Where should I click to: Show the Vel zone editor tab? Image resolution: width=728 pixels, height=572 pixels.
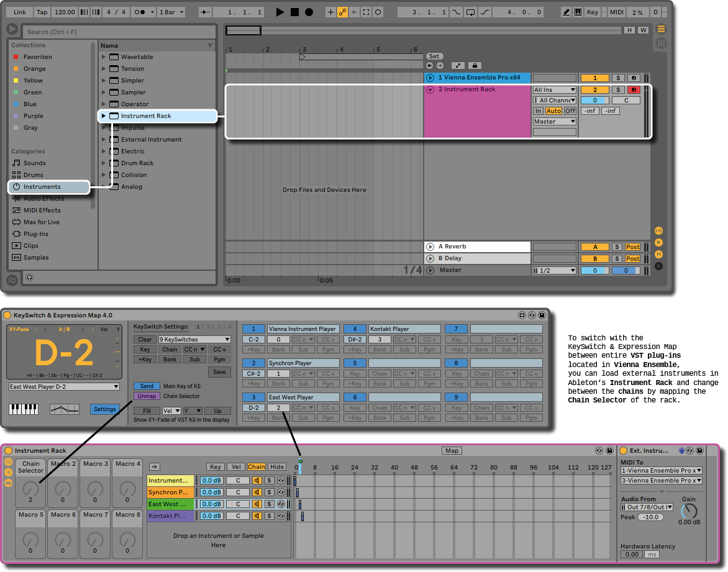[x=236, y=466]
